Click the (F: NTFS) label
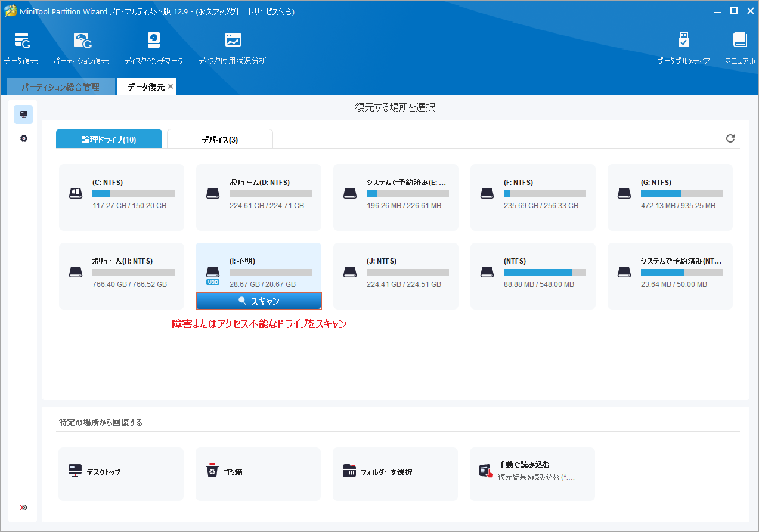 pyautogui.click(x=519, y=183)
